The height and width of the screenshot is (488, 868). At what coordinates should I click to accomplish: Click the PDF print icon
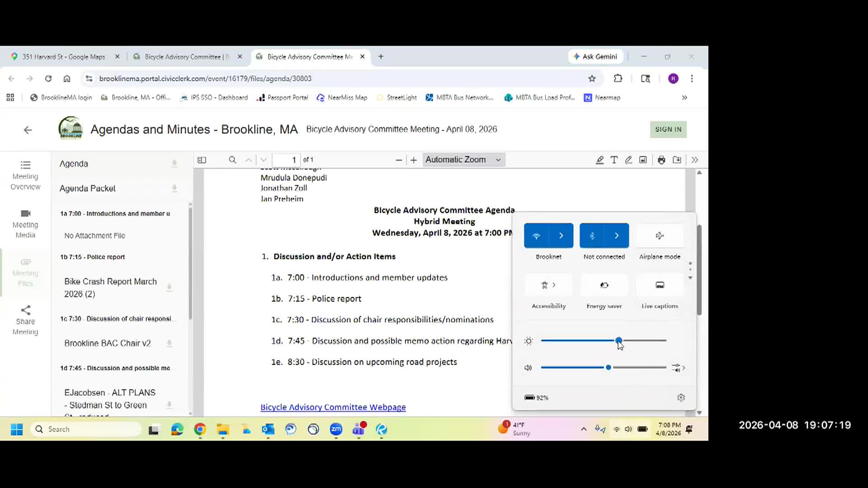[x=661, y=160]
